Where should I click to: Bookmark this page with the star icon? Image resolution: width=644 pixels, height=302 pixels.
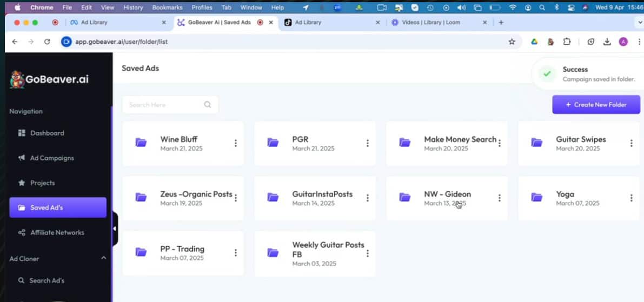(x=512, y=42)
